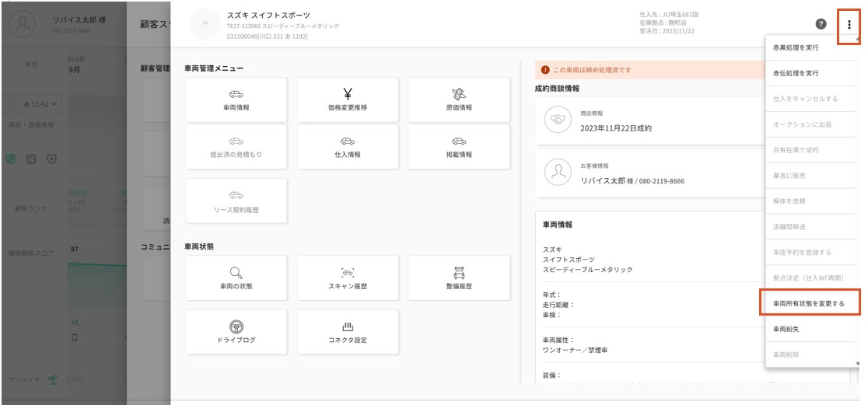Click the three-dot more options icon
The width and height of the screenshot is (868, 405).
[x=849, y=24]
